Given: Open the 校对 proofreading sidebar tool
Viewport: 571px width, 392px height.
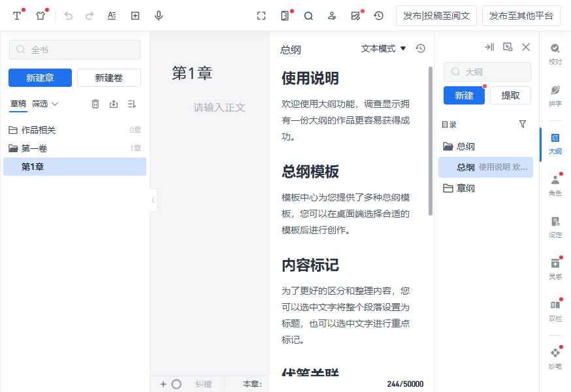Looking at the screenshot, I should click(555, 54).
